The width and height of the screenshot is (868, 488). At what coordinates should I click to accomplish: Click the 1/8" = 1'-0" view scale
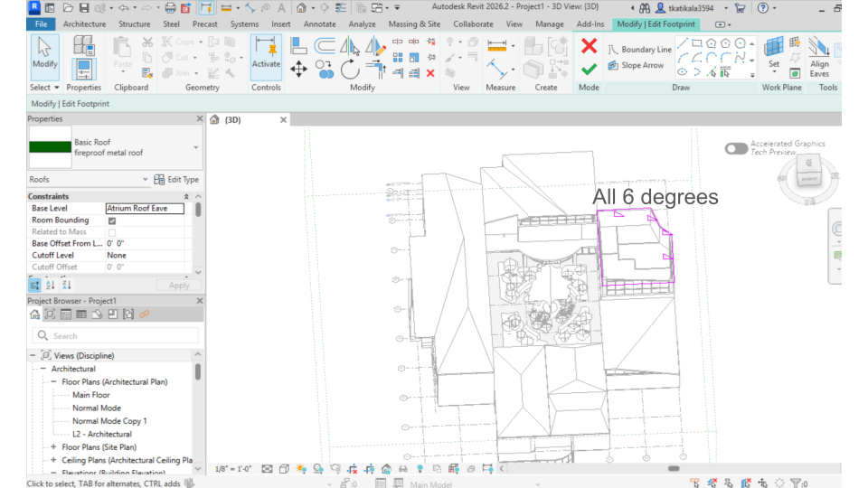[233, 469]
